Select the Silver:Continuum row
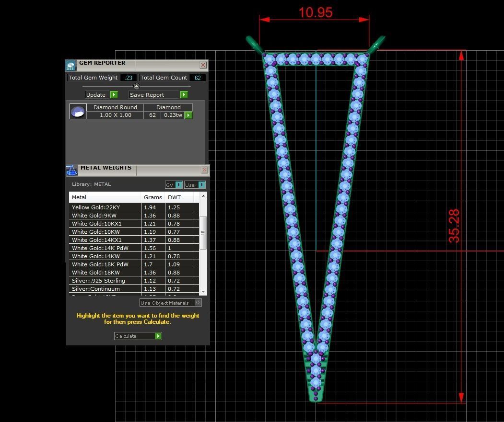 pyautogui.click(x=134, y=289)
